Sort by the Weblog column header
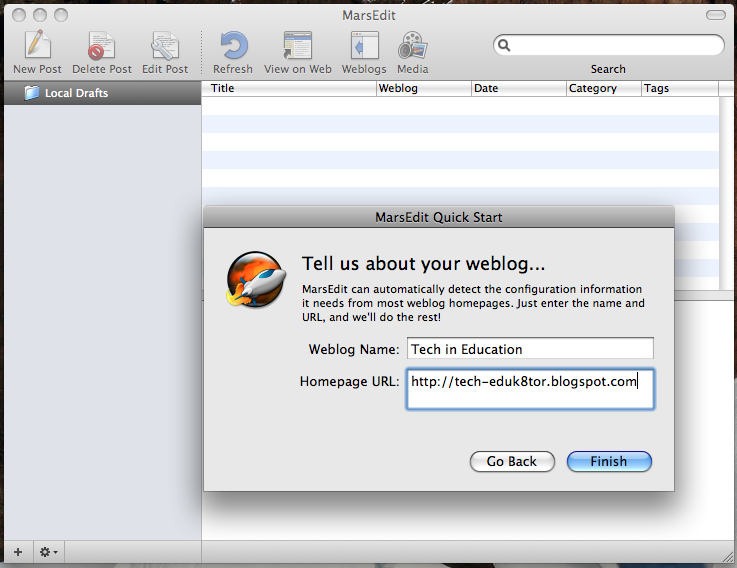The image size is (737, 568). click(424, 88)
